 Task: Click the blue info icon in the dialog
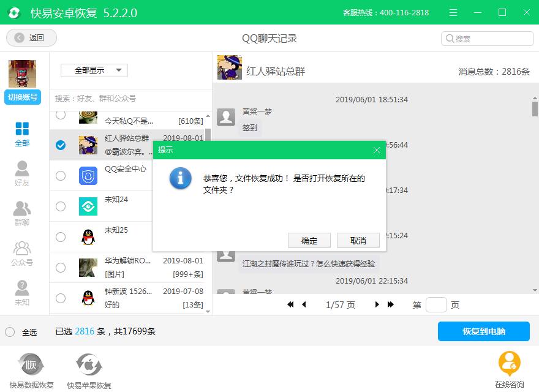(180, 178)
